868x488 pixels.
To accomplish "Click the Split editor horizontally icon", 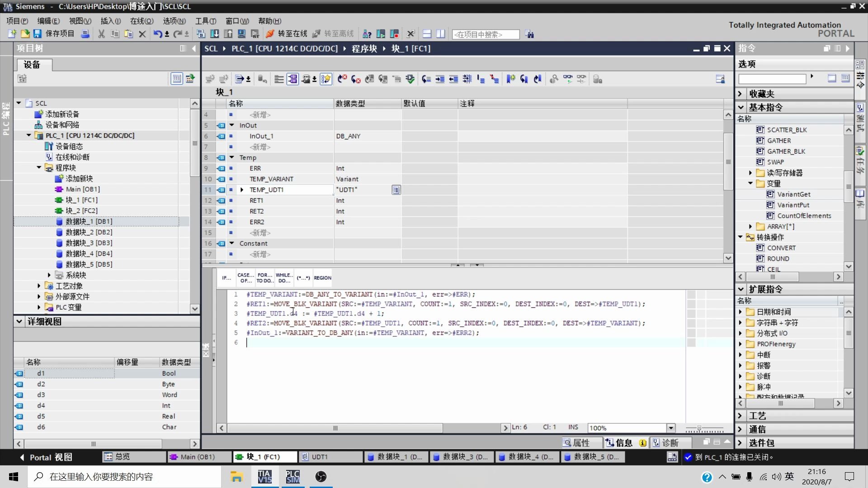I will (x=427, y=34).
